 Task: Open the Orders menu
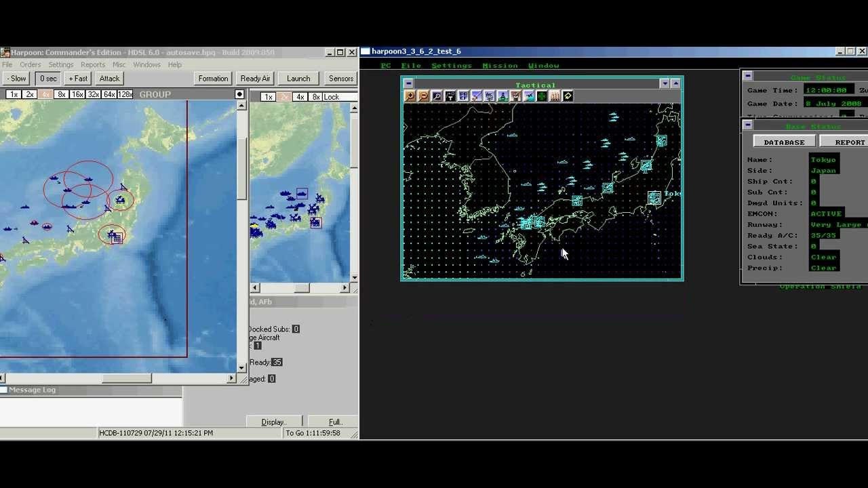[31, 64]
